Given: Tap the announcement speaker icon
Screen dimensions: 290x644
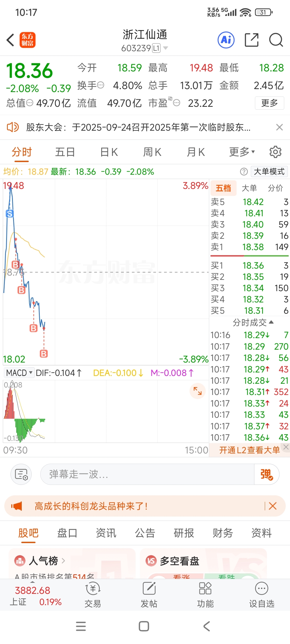Looking at the screenshot, I should (x=13, y=127).
